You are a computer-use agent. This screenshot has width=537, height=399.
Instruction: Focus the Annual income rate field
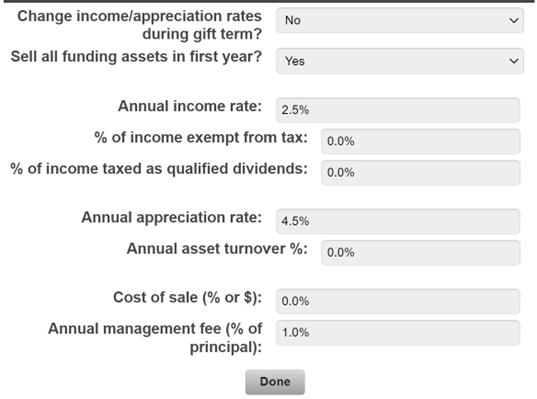[398, 110]
